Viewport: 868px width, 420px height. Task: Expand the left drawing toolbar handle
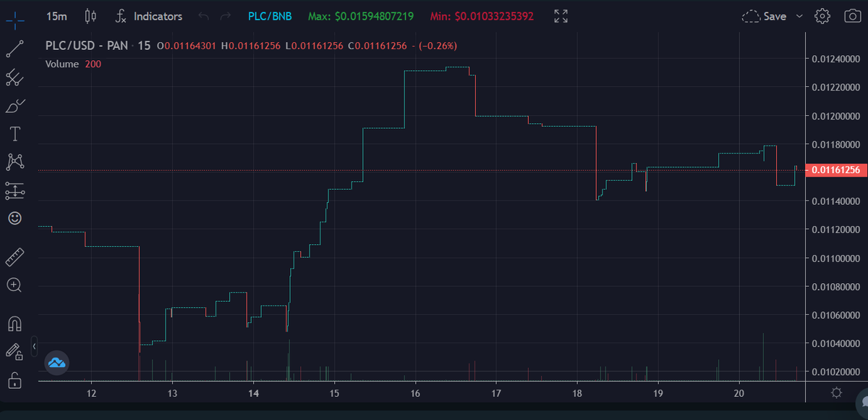click(x=34, y=348)
